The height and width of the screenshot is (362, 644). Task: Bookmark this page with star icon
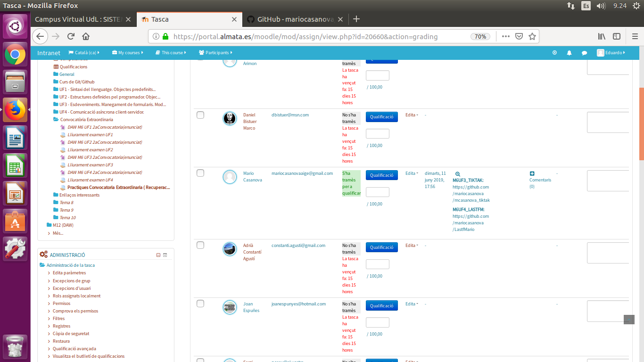click(532, 36)
